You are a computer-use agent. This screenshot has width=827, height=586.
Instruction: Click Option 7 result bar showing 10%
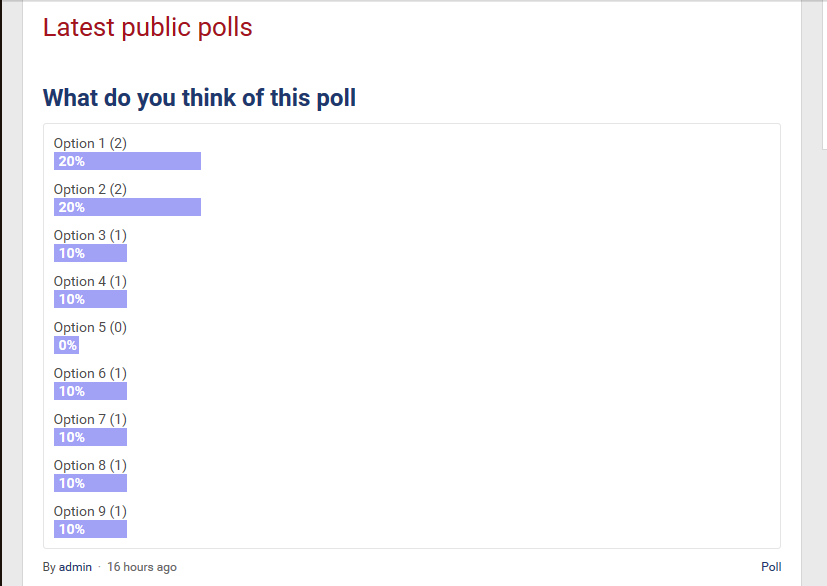pyautogui.click(x=90, y=437)
